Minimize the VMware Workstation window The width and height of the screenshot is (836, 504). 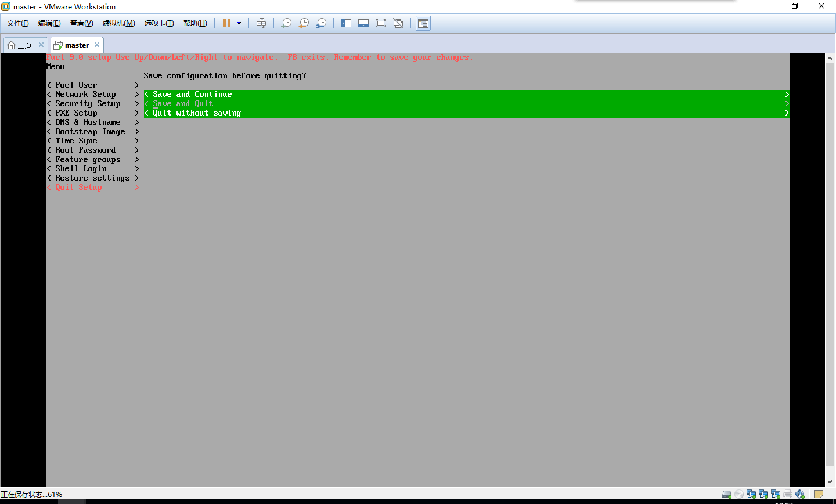(x=769, y=6)
